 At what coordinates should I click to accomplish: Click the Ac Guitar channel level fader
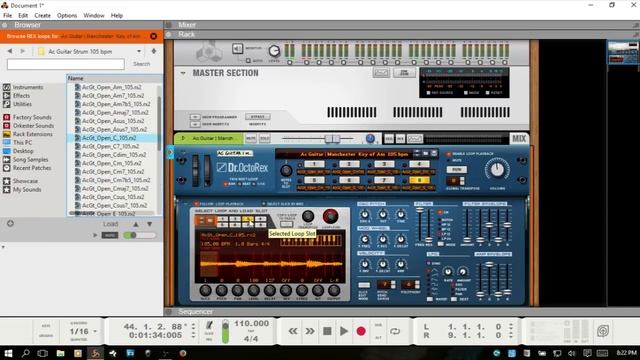tap(332, 139)
